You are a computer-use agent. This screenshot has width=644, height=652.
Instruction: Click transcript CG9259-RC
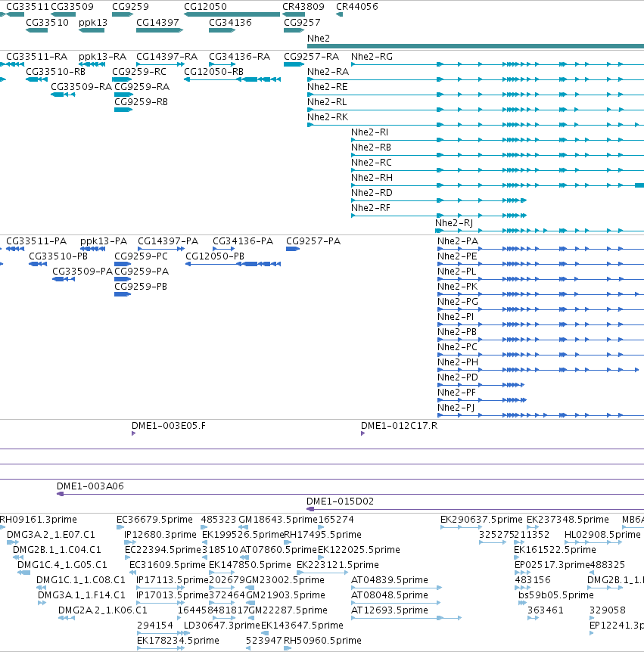click(139, 72)
